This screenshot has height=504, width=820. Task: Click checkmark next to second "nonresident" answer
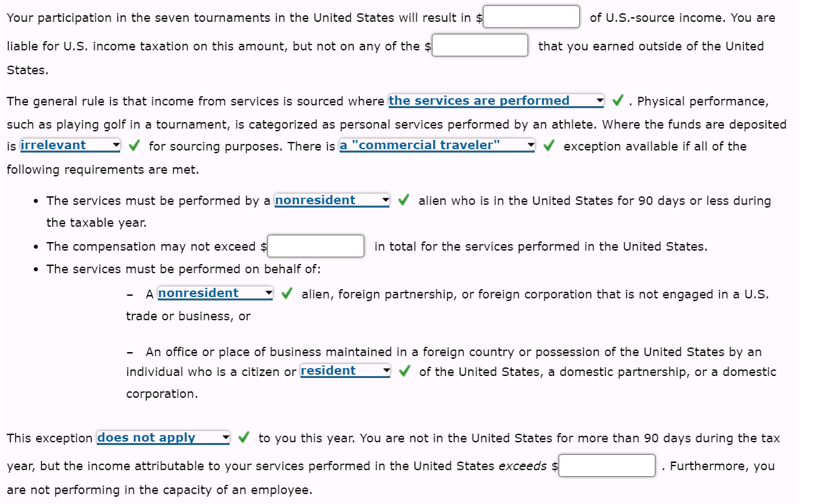coord(287,293)
